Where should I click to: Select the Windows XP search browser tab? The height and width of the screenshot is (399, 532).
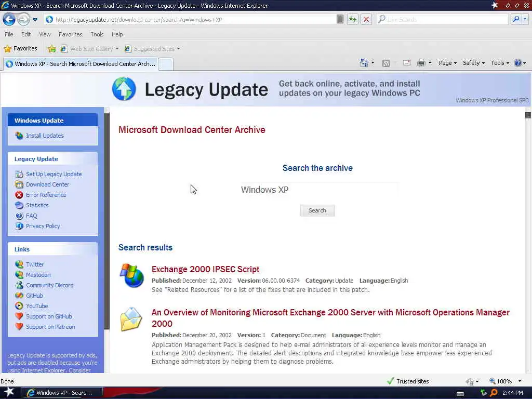pyautogui.click(x=80, y=64)
